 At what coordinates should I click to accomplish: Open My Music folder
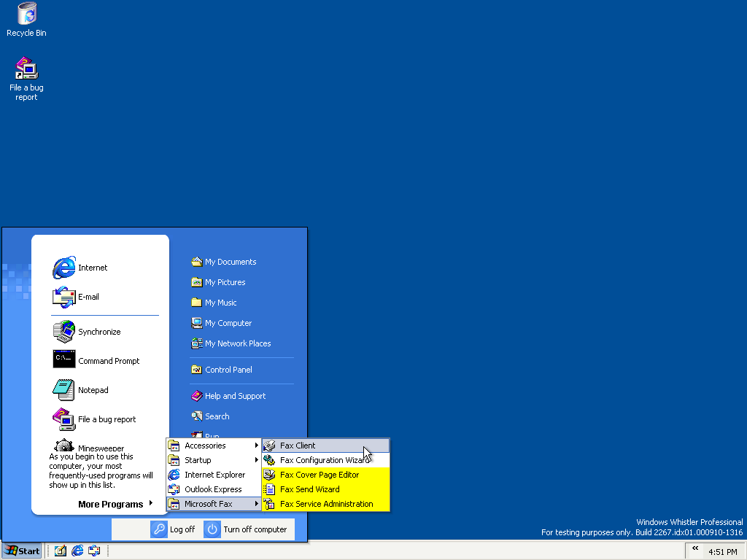(214, 303)
